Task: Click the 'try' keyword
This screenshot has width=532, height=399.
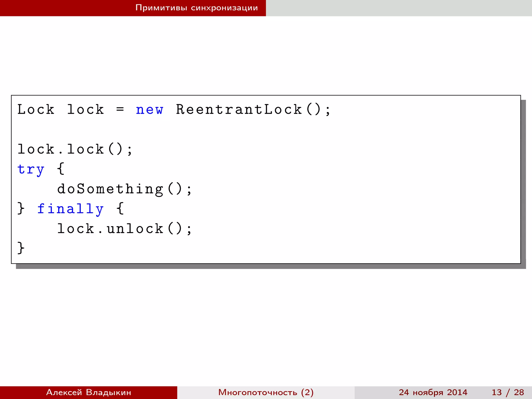Action: point(31,170)
